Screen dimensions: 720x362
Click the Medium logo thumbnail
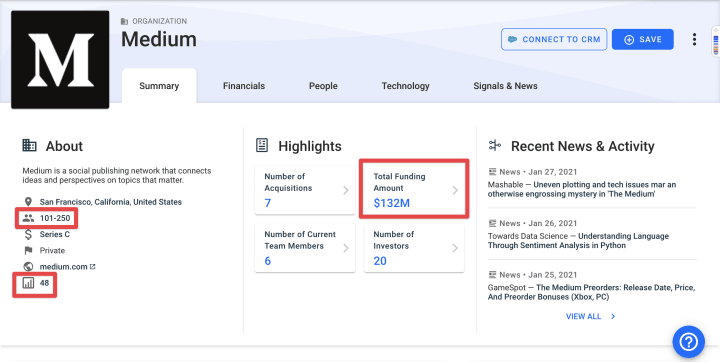(60, 60)
